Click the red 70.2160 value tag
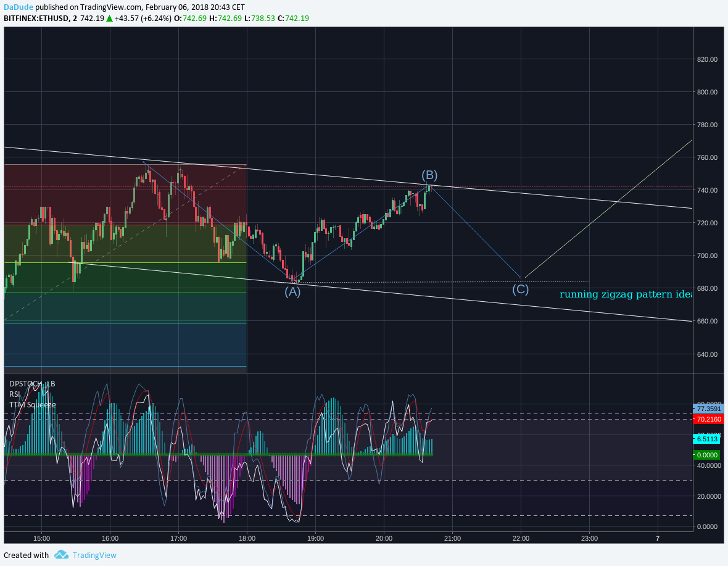 708,419
